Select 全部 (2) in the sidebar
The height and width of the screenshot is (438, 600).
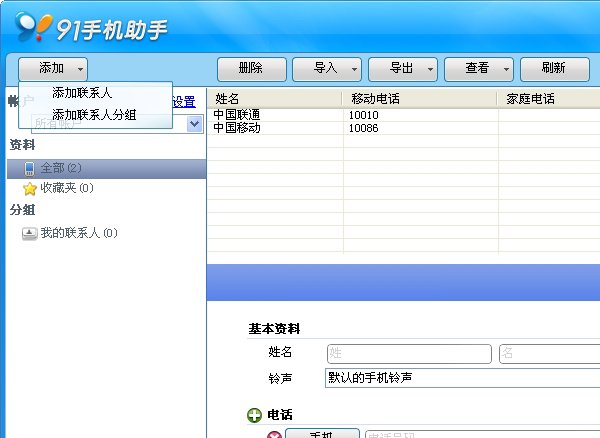(106, 169)
